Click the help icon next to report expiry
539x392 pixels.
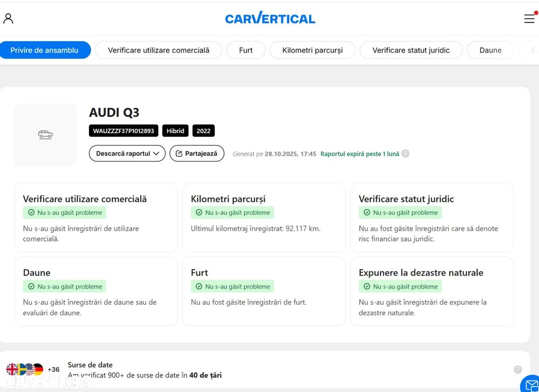click(406, 154)
